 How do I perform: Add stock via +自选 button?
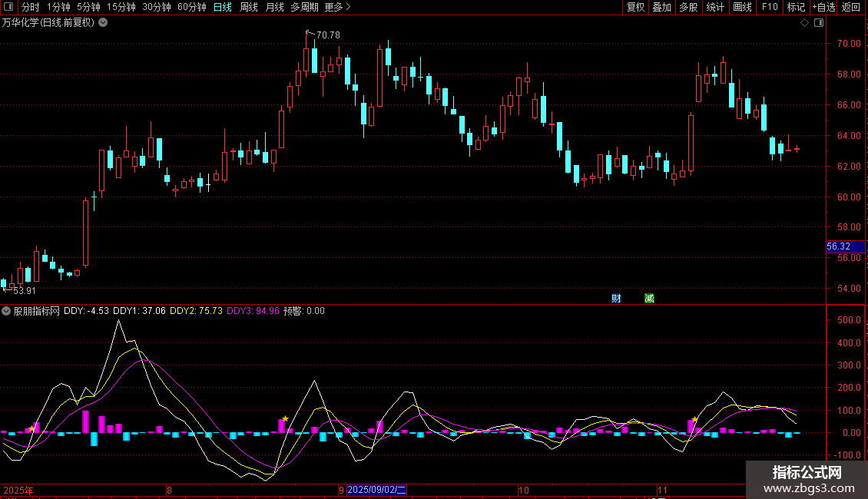pos(823,7)
